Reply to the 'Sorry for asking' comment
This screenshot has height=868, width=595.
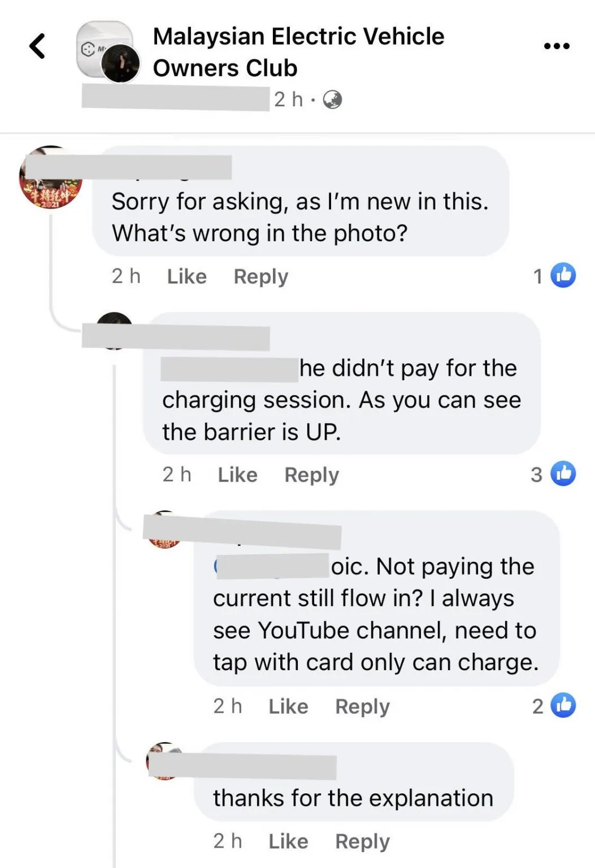pyautogui.click(x=261, y=276)
